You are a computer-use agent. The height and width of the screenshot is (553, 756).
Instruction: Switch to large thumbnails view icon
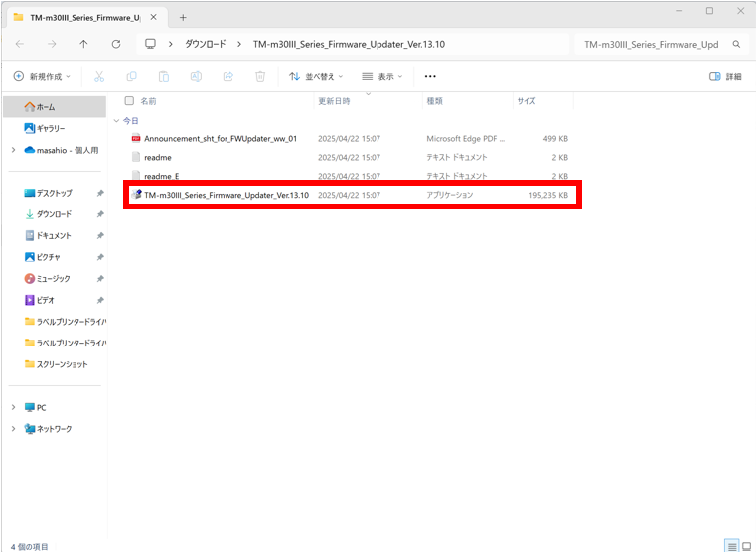(x=747, y=546)
